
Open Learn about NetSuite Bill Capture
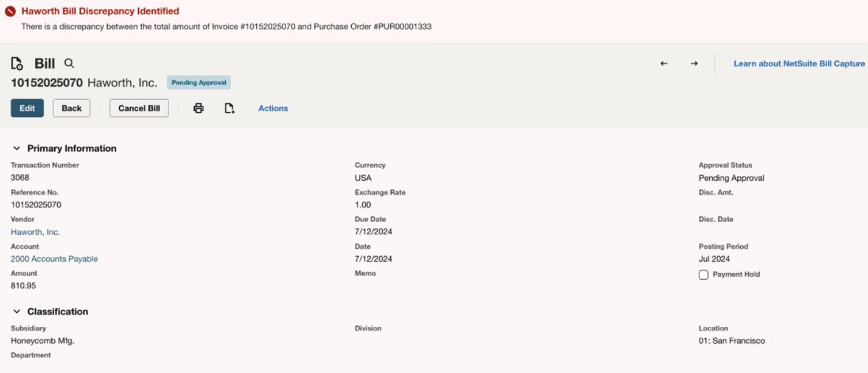799,63
